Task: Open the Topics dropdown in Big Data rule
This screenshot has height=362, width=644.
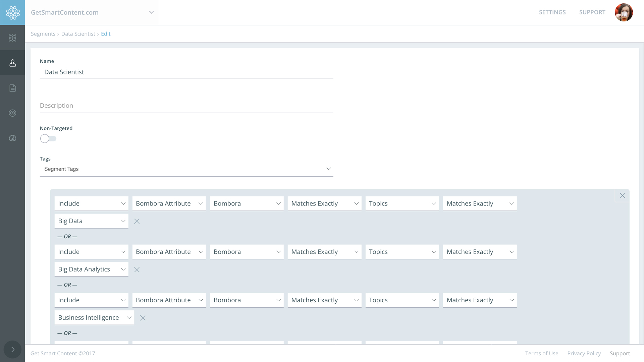Action: pos(402,203)
